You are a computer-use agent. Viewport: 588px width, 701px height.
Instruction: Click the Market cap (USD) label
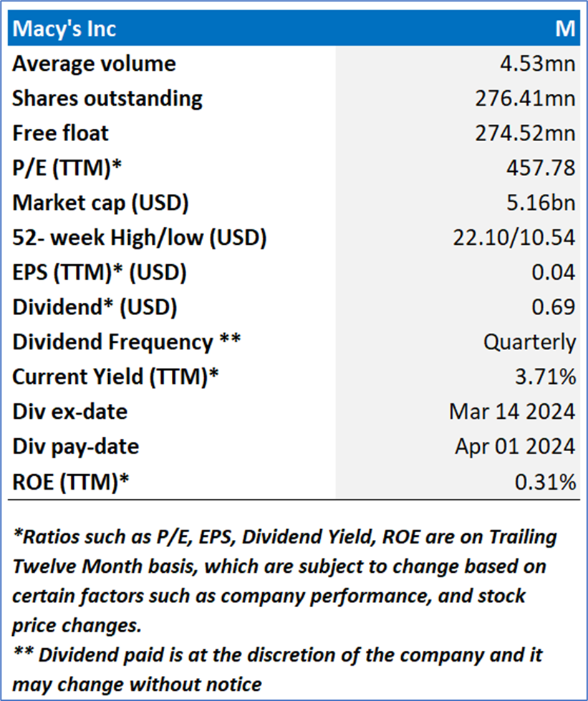pos(100,203)
